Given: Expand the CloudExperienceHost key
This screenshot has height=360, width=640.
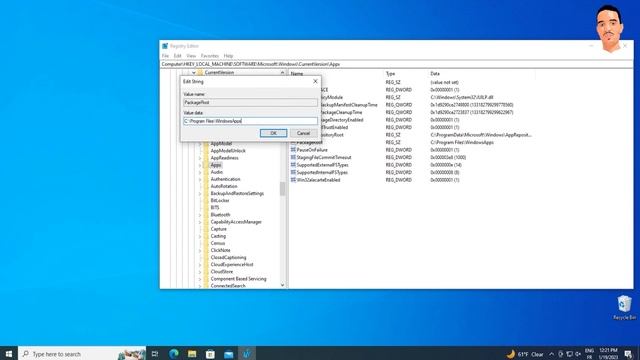Looking at the screenshot, I should pos(200,264).
